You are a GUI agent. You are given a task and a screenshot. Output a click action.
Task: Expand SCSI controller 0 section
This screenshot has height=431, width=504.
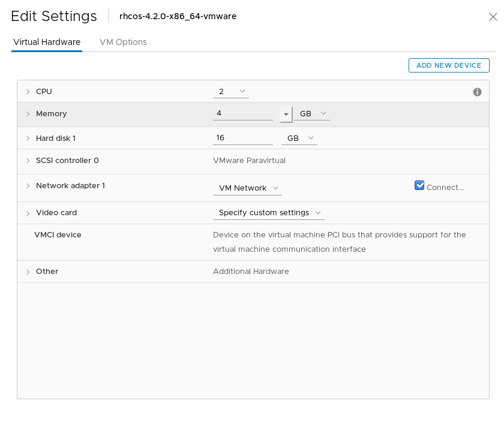28,161
